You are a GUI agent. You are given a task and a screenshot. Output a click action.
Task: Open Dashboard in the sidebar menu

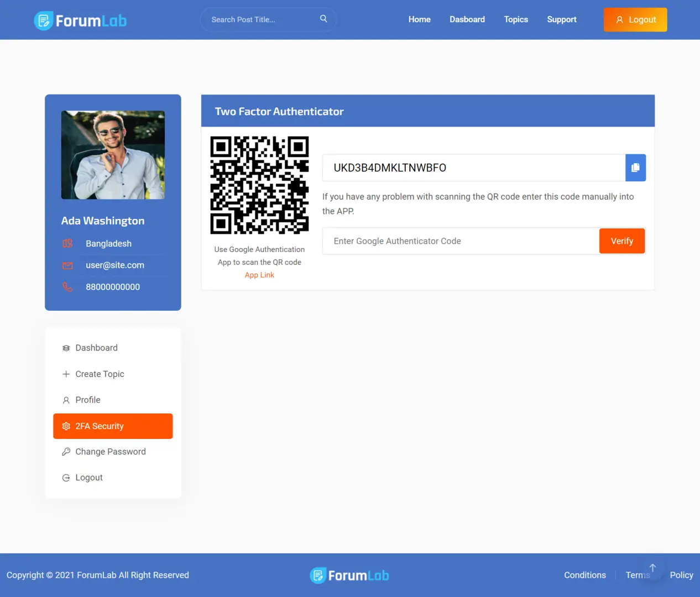113,348
